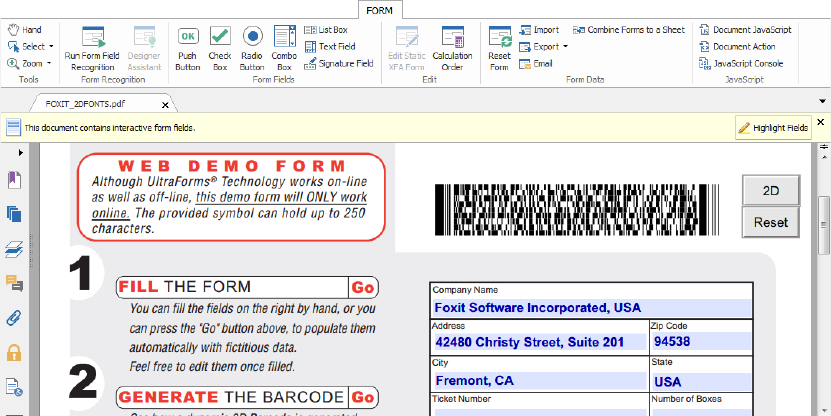Email the form data
Image resolution: width=831 pixels, height=416 pixels.
click(536, 64)
